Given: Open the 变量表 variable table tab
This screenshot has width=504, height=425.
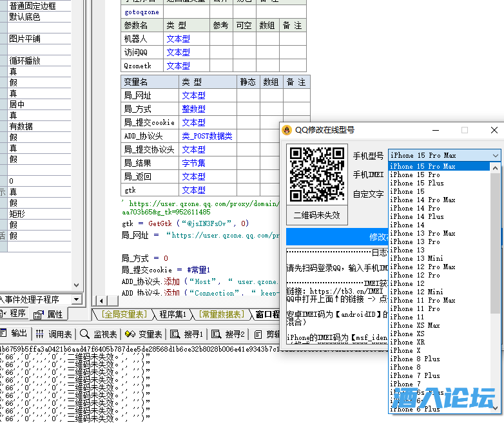Looking at the screenshot, I should tap(144, 334).
